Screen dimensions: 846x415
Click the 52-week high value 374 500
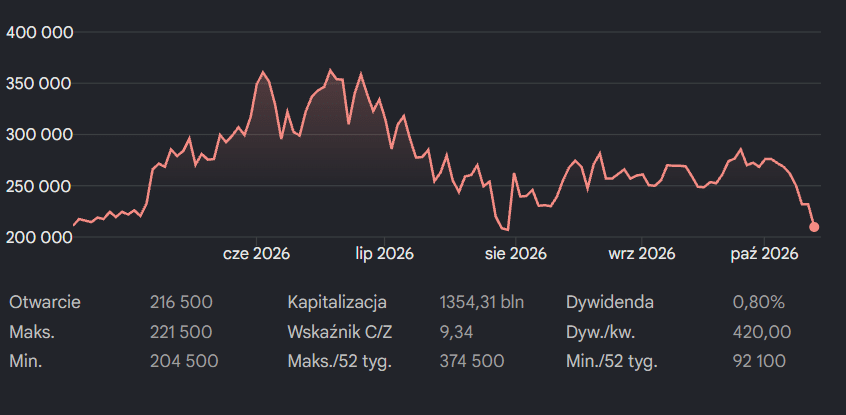(x=472, y=361)
